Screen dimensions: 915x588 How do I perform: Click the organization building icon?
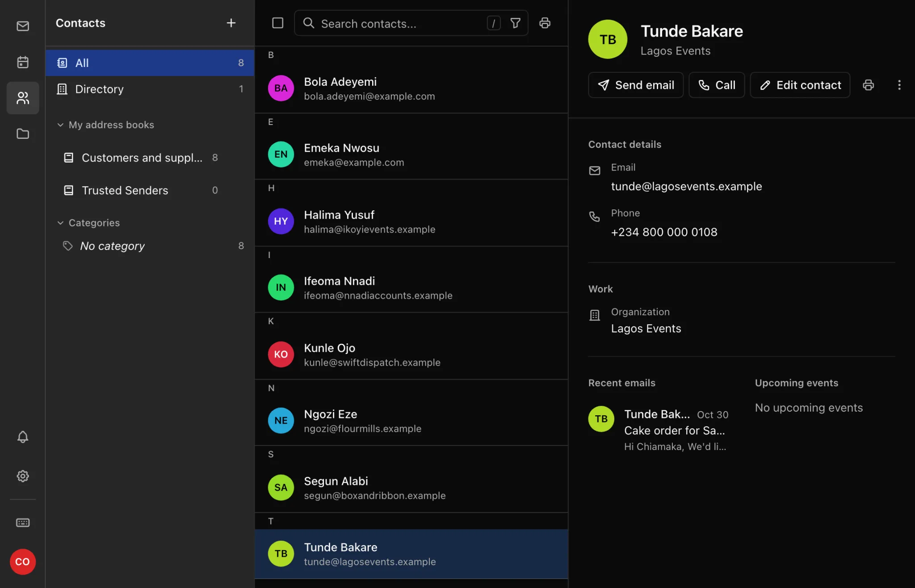coord(595,315)
